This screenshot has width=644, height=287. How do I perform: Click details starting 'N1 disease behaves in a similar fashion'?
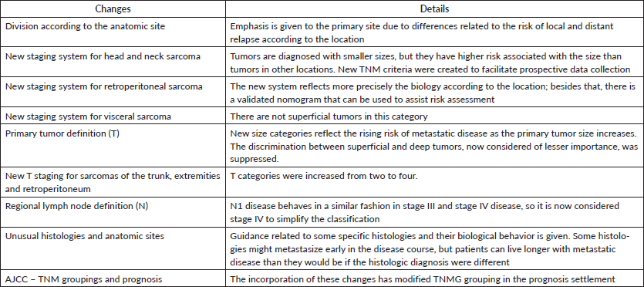click(434, 213)
